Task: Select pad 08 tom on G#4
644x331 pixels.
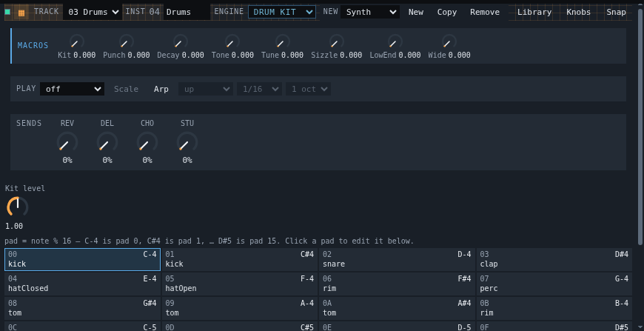Action: pyautogui.click(x=83, y=308)
